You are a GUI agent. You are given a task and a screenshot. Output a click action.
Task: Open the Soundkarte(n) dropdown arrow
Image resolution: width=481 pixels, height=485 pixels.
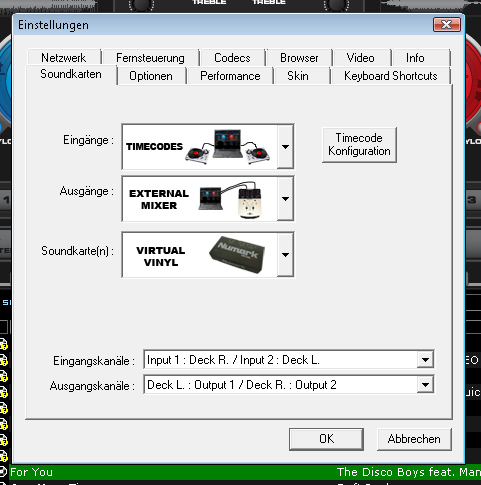click(285, 255)
